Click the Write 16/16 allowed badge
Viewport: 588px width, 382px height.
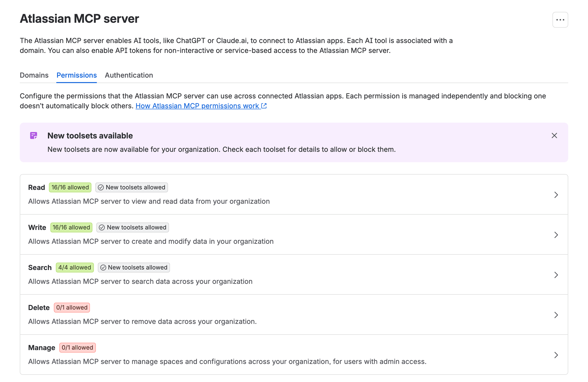[71, 227]
